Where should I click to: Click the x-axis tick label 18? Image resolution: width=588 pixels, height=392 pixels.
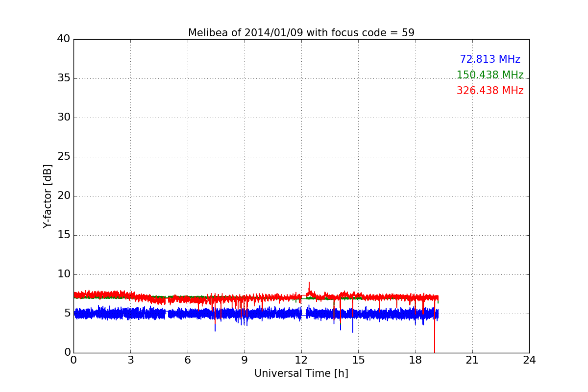tap(416, 360)
